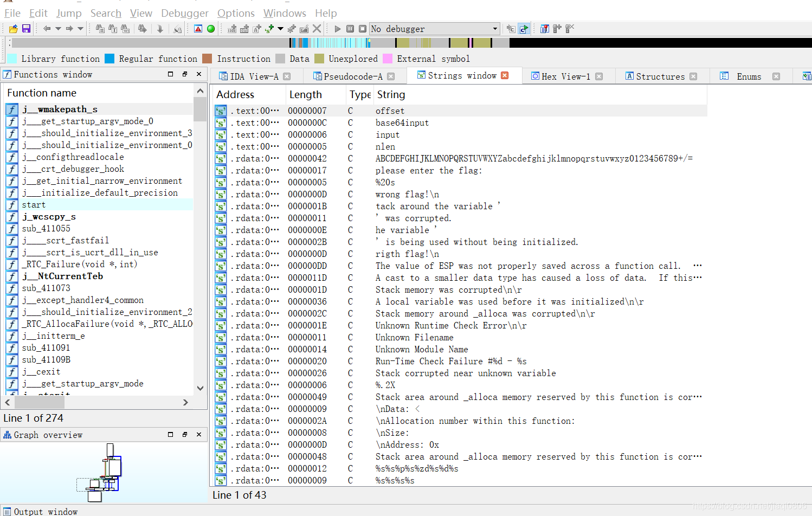The width and height of the screenshot is (812, 516).
Task: Open the Debugger menu
Action: [x=185, y=13]
